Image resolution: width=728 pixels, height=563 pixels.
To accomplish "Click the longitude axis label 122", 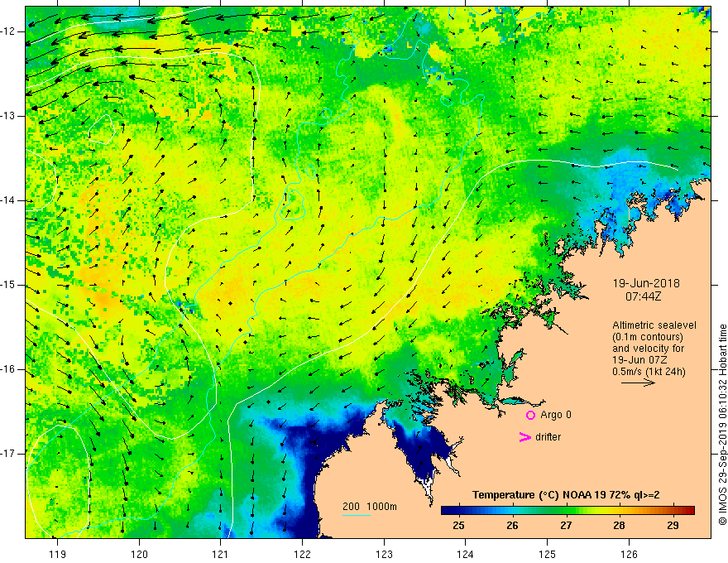I will [x=302, y=554].
